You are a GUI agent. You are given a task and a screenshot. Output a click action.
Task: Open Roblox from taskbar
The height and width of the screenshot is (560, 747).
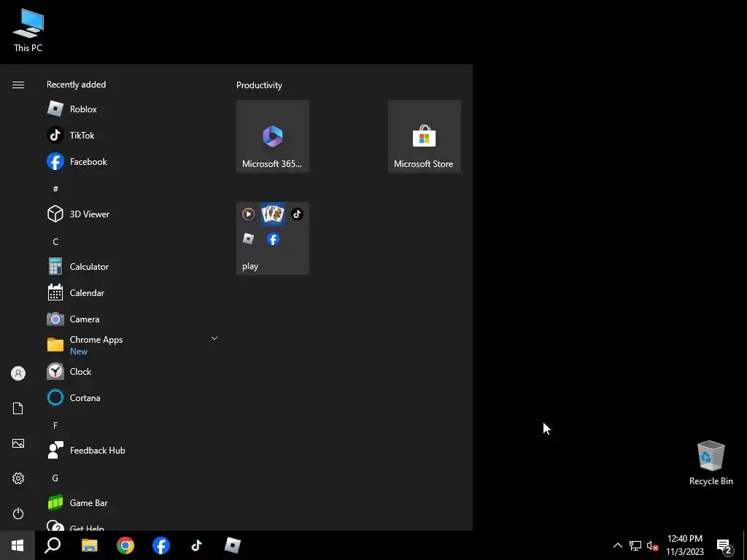[x=233, y=545]
